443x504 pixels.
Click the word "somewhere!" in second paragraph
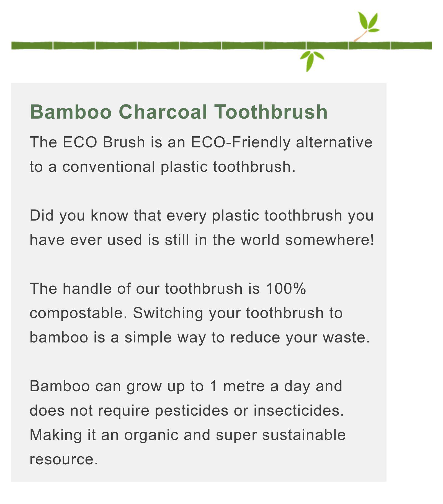pyautogui.click(x=329, y=240)
